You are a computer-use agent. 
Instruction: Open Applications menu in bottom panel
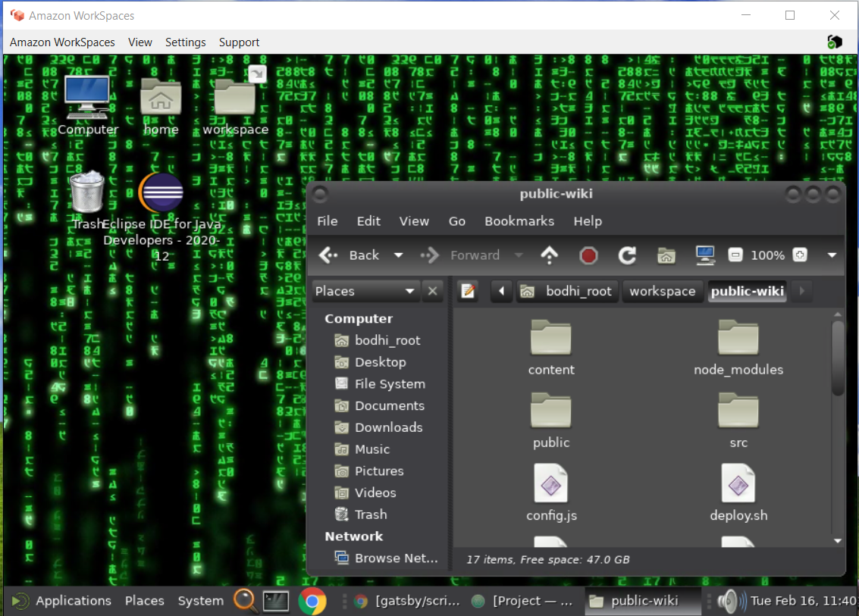[61, 601]
